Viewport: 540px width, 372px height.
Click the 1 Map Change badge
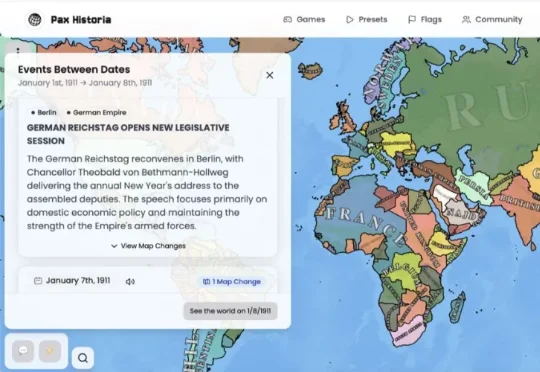(x=232, y=281)
